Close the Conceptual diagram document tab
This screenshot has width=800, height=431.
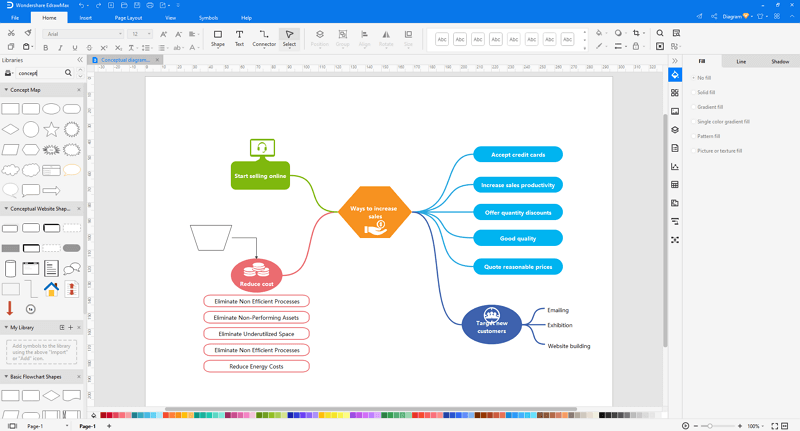click(157, 60)
